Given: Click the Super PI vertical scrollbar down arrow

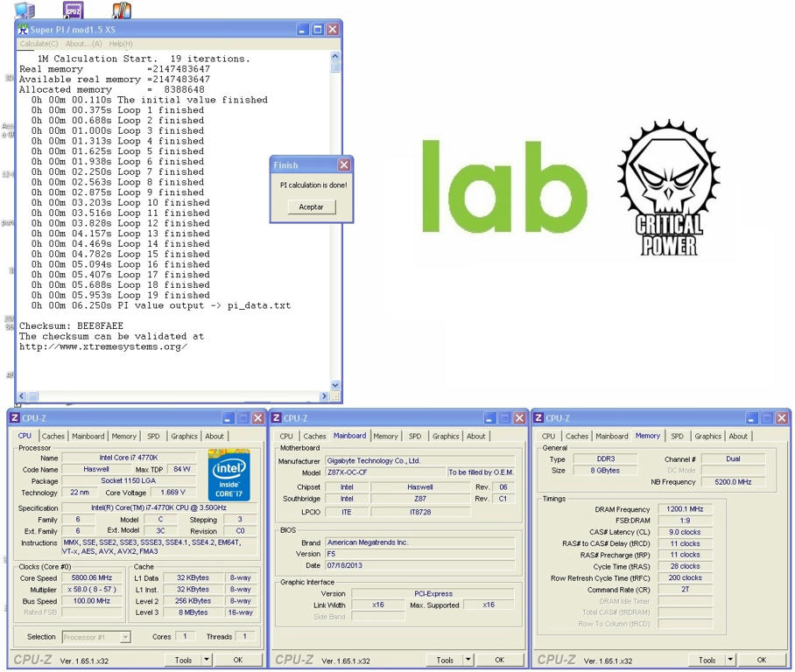Looking at the screenshot, I should coord(335,385).
